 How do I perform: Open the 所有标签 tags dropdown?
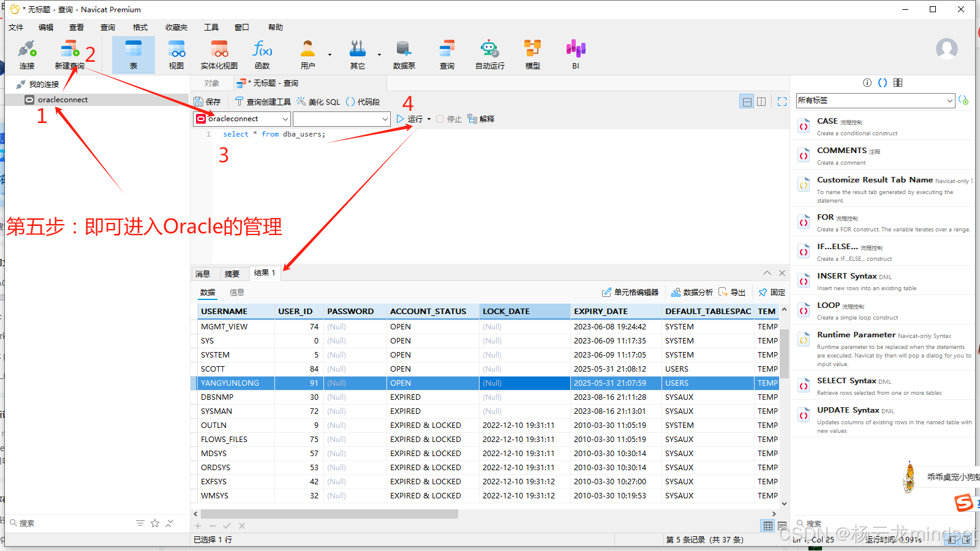coord(875,100)
